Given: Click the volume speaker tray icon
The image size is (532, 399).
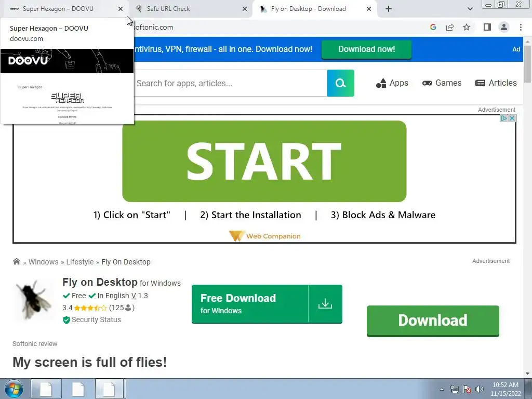Looking at the screenshot, I should [x=480, y=389].
